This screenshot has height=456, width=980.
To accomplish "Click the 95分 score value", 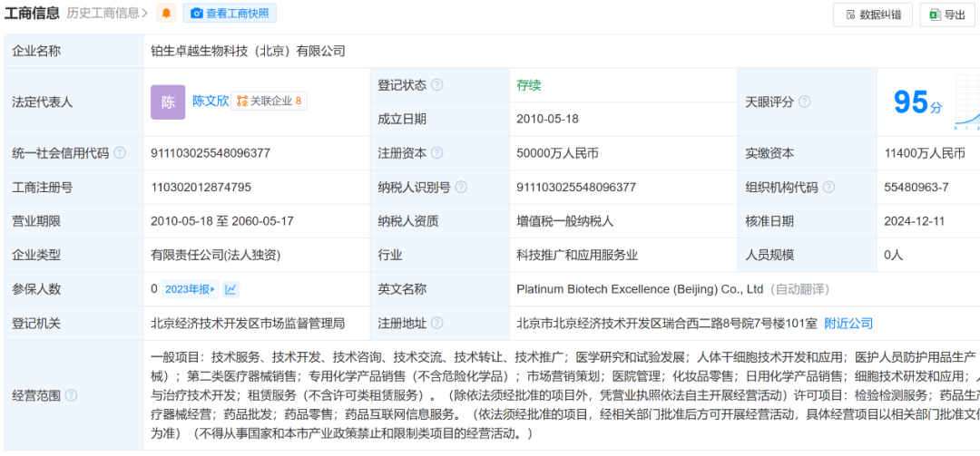I will click(x=916, y=102).
